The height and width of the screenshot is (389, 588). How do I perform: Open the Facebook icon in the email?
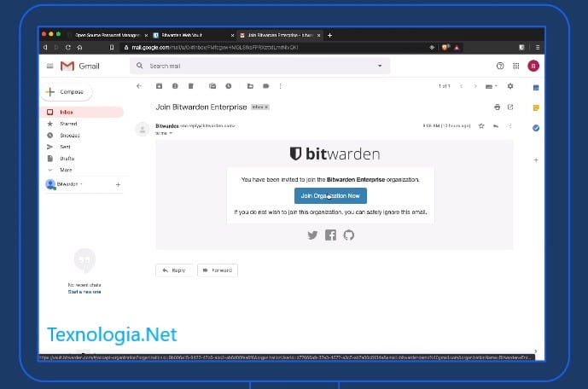[330, 235]
